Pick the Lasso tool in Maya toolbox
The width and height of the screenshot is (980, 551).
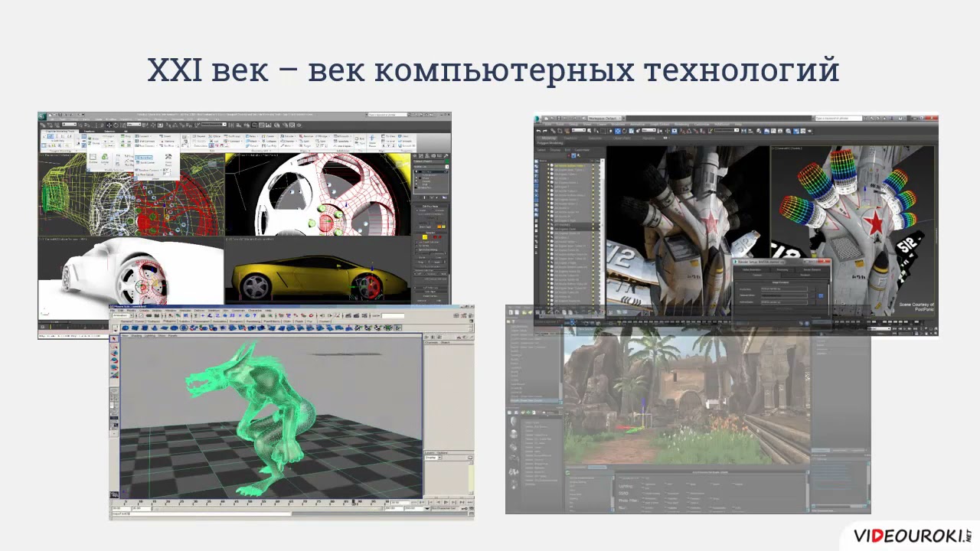(114, 346)
